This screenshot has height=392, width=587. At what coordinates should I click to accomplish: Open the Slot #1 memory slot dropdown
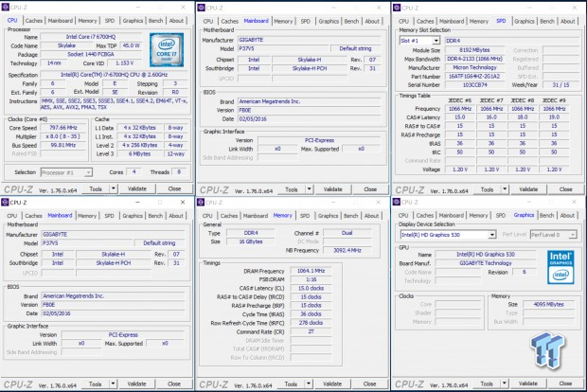click(436, 41)
